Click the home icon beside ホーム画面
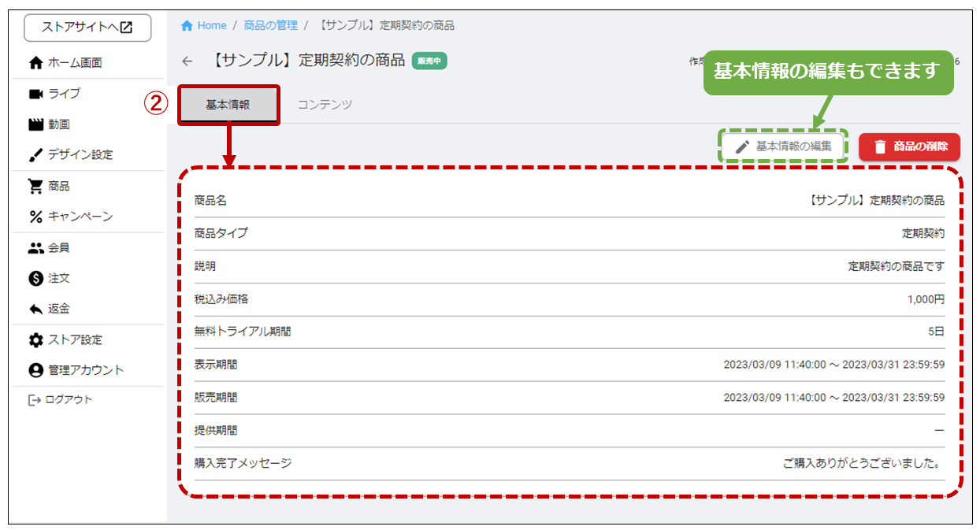Viewport: 980px width, 530px height. [35, 63]
